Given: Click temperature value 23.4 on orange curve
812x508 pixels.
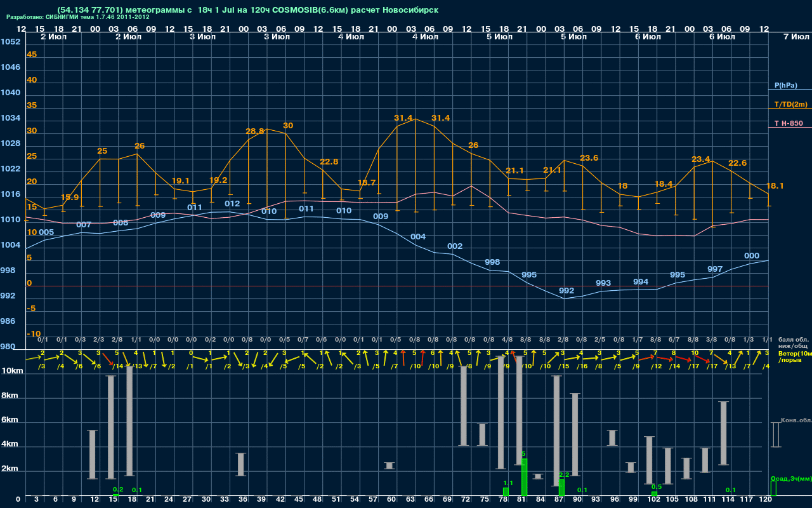Looking at the screenshot, I should click(x=701, y=159).
